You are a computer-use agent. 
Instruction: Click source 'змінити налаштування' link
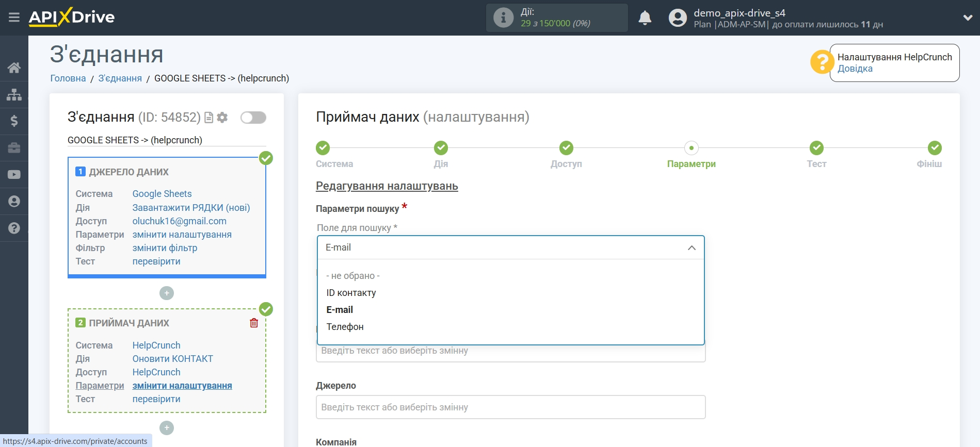point(182,235)
